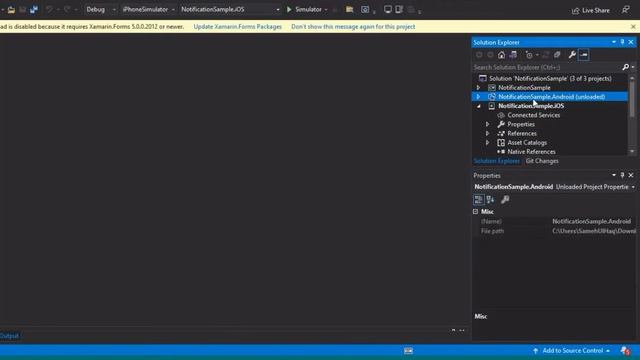This screenshot has height=360, width=640.
Task: Click the notifications icon in status bar
Action: (x=625, y=351)
